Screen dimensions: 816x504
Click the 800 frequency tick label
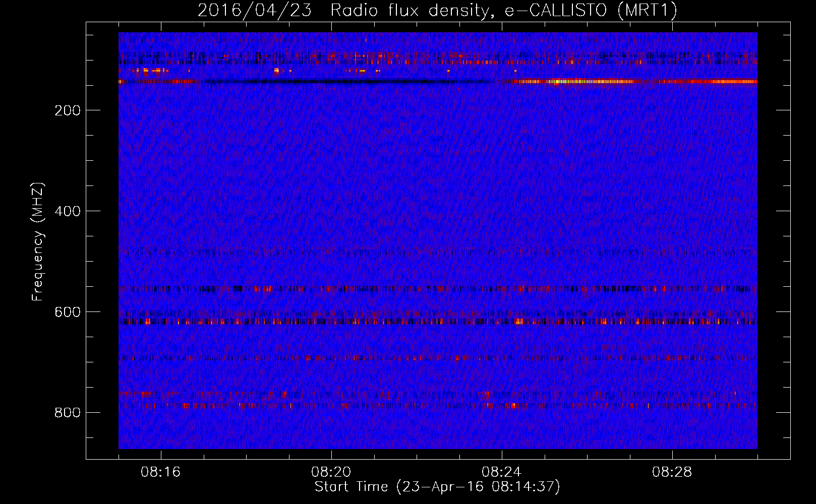pyautogui.click(x=68, y=413)
